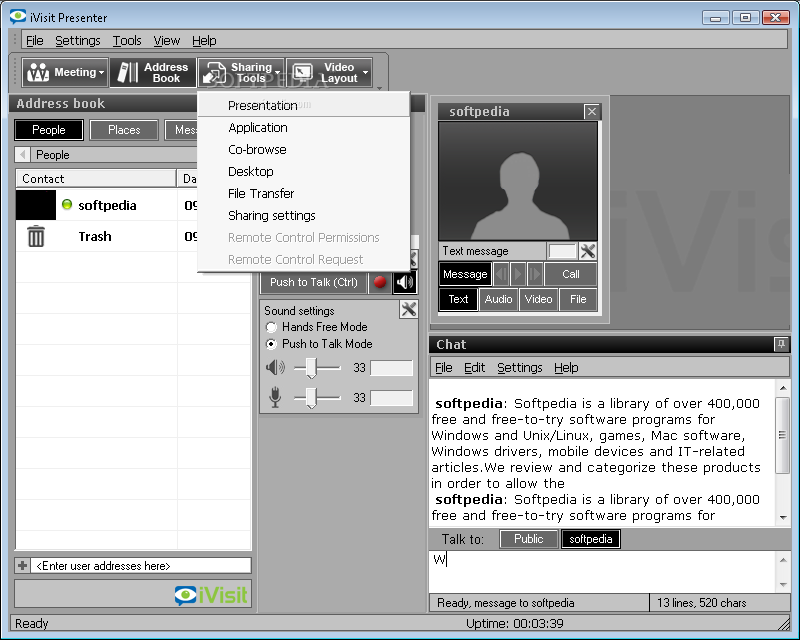Select softpedia as talk-to target

[590, 539]
